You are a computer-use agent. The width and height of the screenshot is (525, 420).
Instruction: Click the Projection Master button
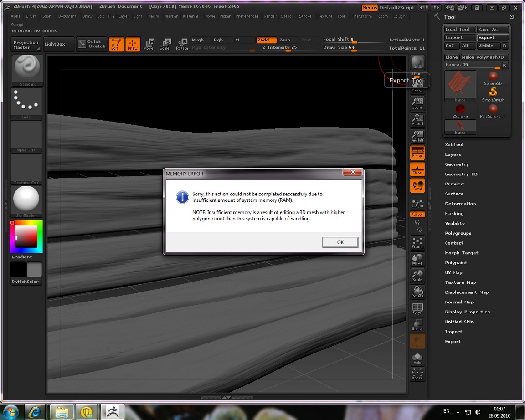click(x=26, y=45)
